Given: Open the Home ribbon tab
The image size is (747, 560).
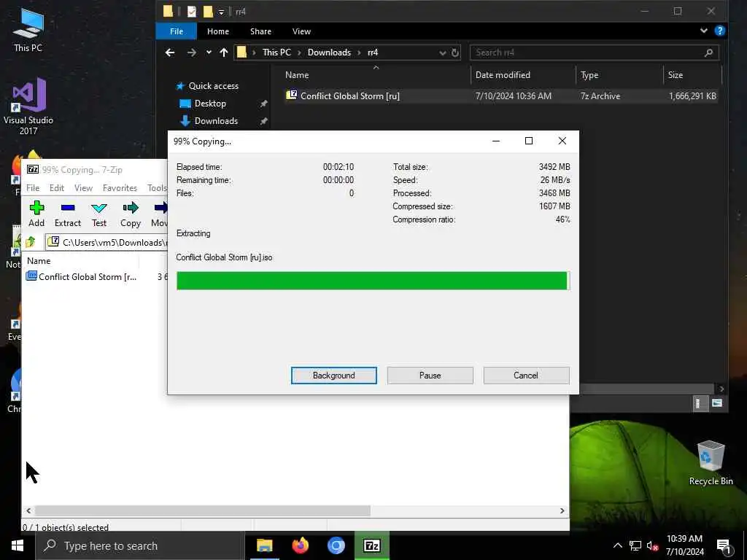Looking at the screenshot, I should 218,31.
